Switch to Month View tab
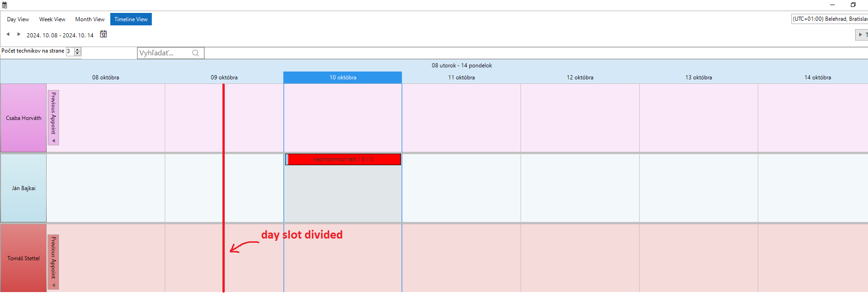The height and width of the screenshot is (299, 868). coord(90,19)
